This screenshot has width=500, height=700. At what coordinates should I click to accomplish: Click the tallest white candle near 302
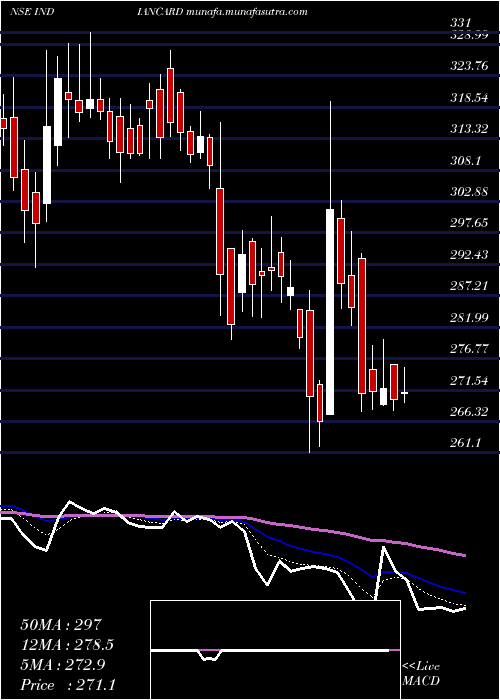point(330,312)
